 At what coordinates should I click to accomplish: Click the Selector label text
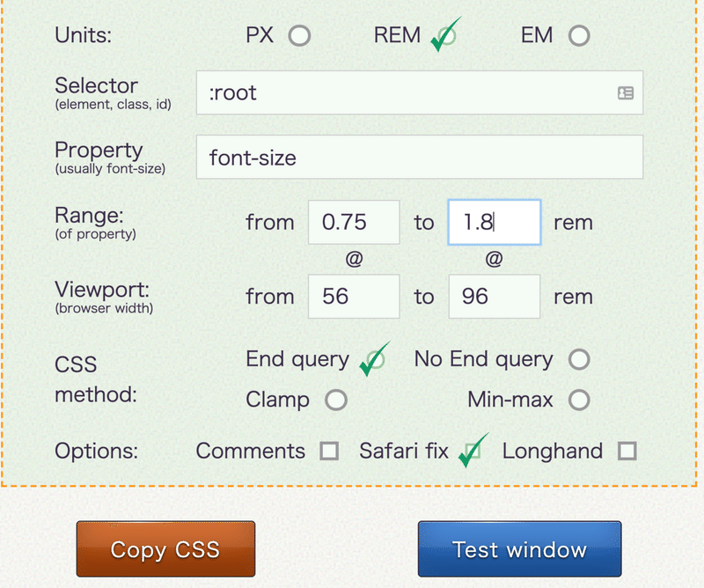tap(96, 85)
